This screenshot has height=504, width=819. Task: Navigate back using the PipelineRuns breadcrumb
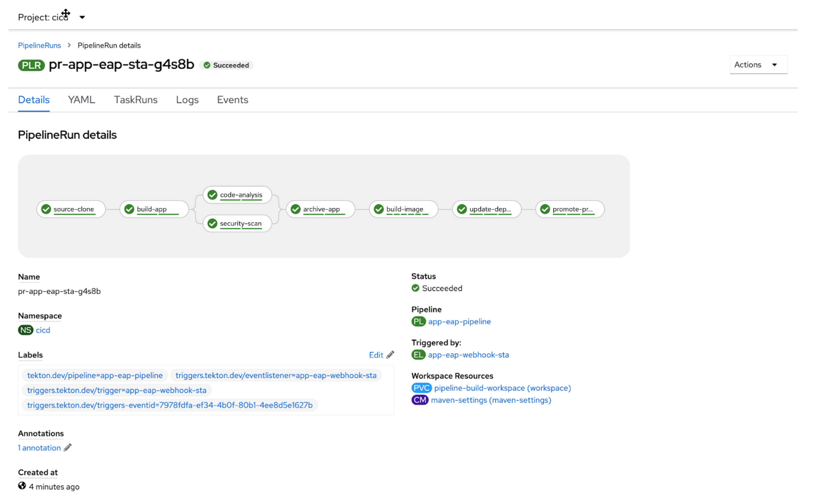39,45
